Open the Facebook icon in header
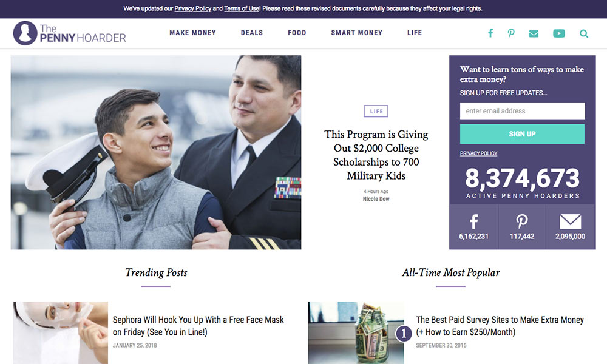The height and width of the screenshot is (364, 607). pos(490,33)
